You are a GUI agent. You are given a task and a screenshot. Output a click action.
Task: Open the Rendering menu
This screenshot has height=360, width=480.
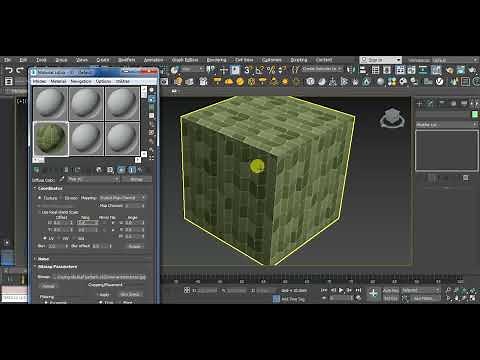(x=216, y=60)
